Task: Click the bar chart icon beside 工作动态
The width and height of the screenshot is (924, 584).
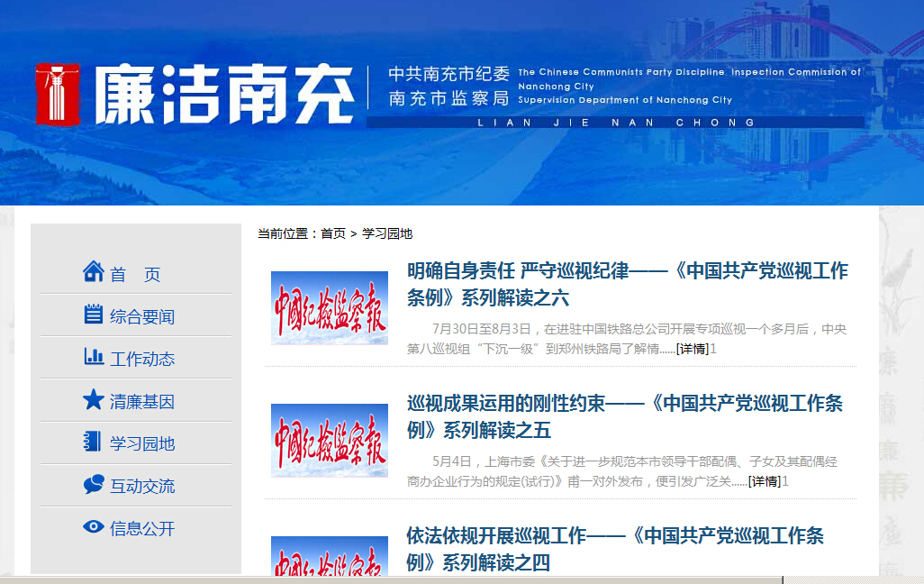Action: coord(94,356)
